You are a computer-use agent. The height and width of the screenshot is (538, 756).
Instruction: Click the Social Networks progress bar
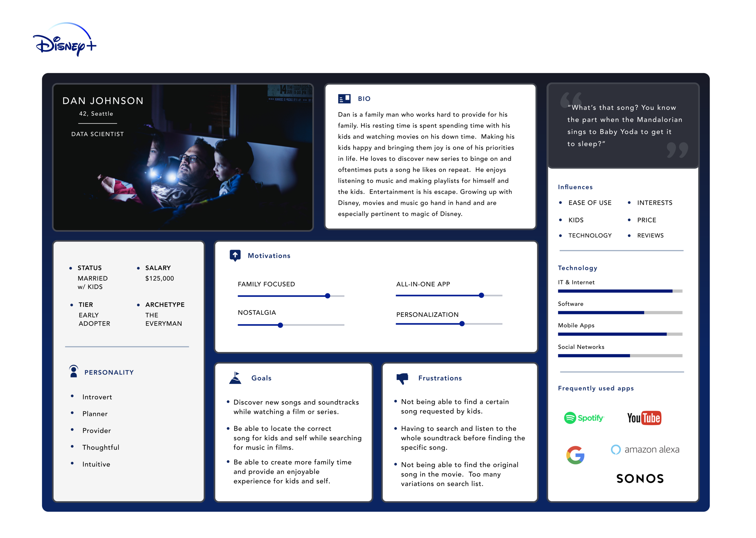coord(620,356)
